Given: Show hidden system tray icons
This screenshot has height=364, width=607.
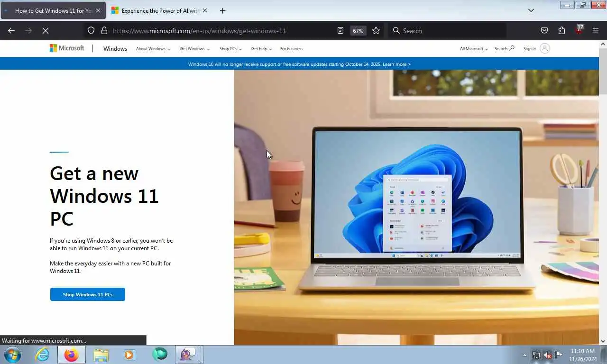Looking at the screenshot, I should [524, 355].
